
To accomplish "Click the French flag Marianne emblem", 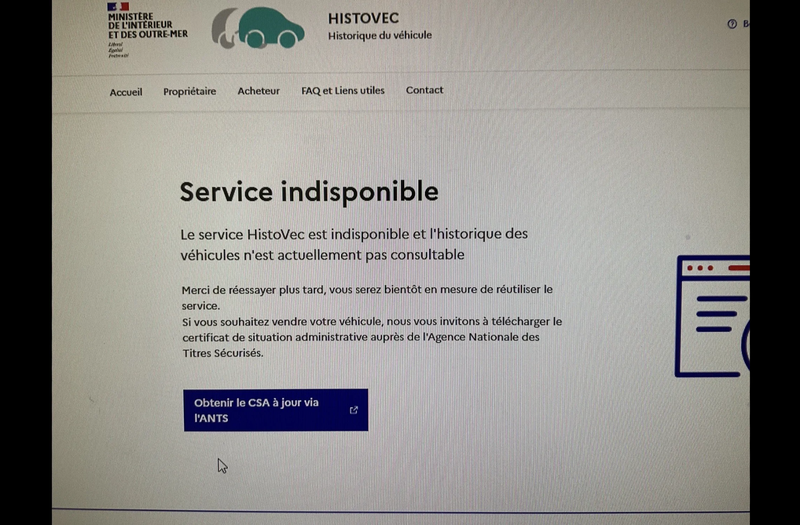I will point(118,7).
